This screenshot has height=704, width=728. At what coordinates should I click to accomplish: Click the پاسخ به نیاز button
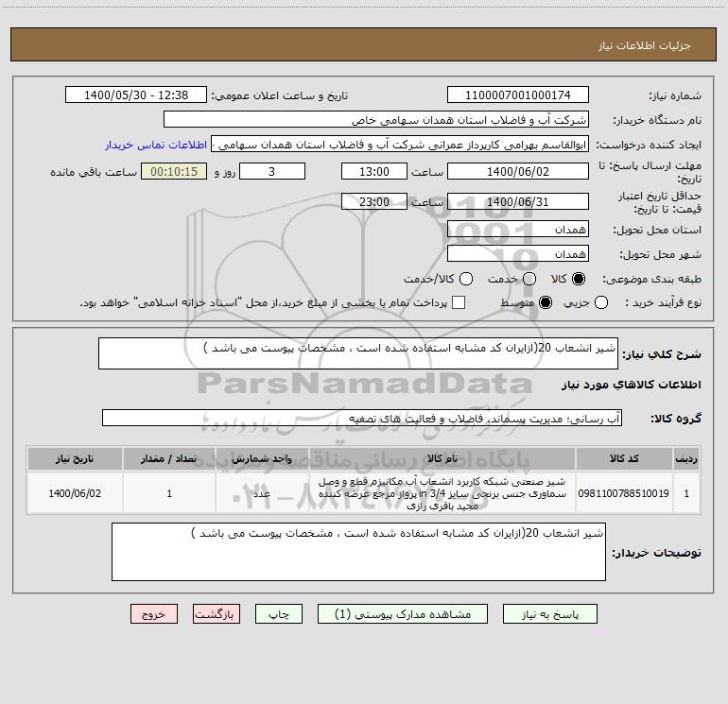pyautogui.click(x=549, y=614)
